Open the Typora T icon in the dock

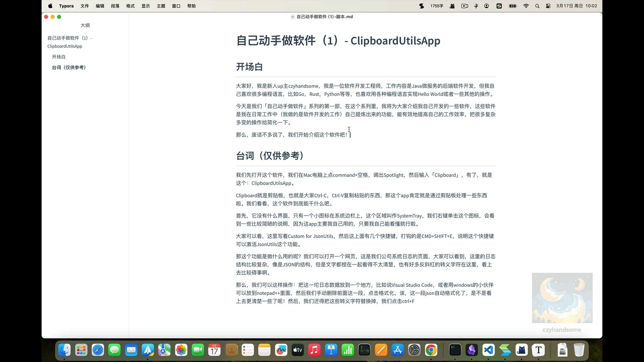pyautogui.click(x=538, y=350)
